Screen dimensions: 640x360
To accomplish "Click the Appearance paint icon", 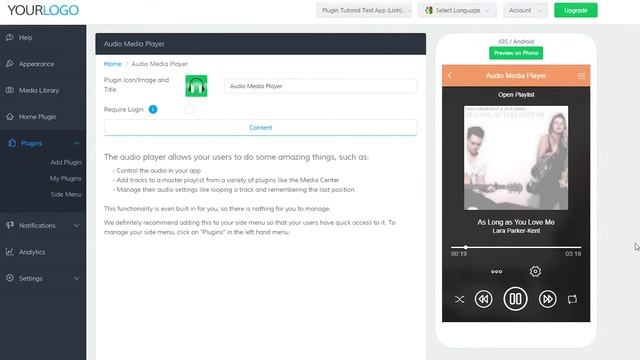I will 10,64.
